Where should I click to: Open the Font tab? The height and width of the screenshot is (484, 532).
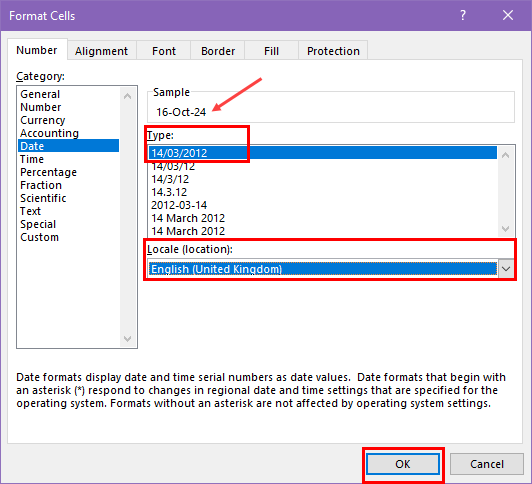click(164, 51)
